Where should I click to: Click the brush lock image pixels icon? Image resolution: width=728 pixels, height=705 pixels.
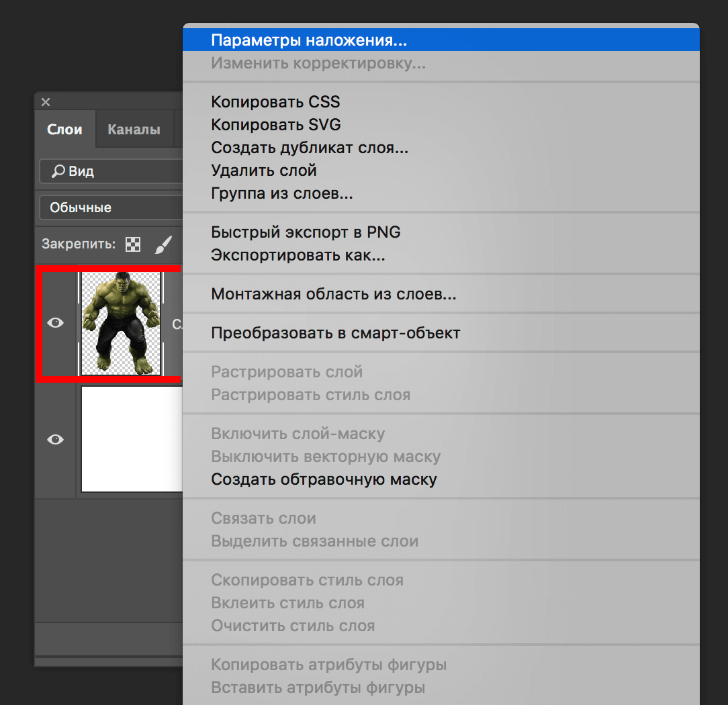pyautogui.click(x=163, y=244)
